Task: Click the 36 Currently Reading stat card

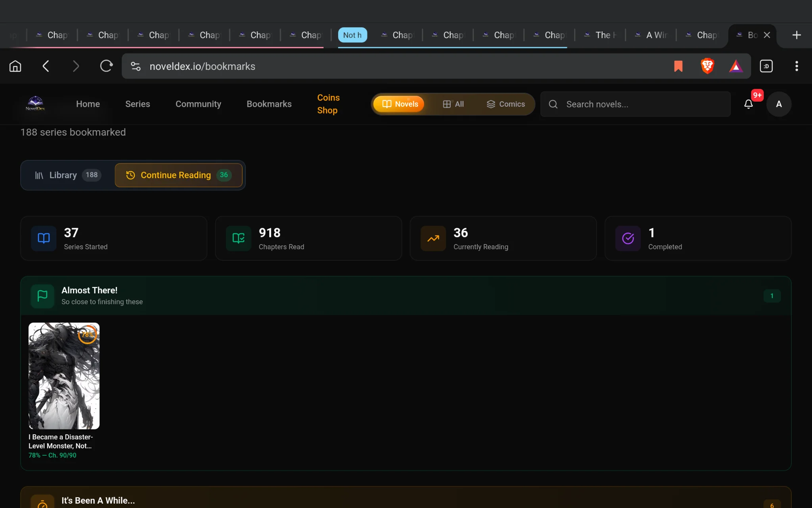Action: coord(503,238)
